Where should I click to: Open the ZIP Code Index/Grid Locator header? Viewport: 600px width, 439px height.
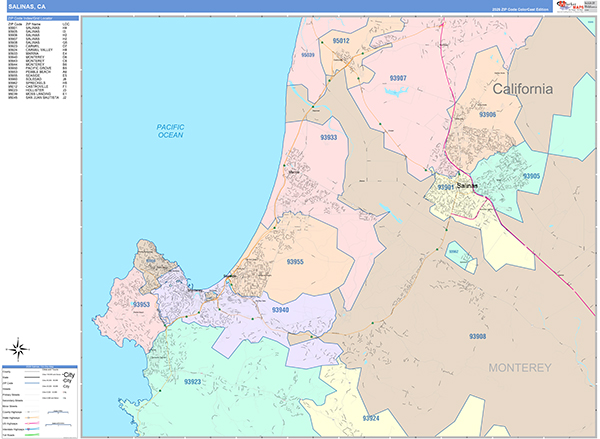[x=40, y=18]
